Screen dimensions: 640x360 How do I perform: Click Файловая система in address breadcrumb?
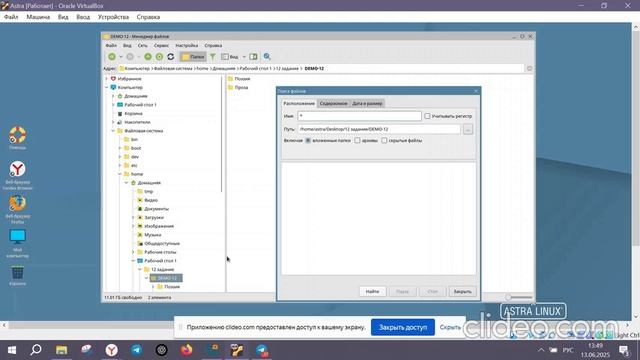click(x=173, y=69)
